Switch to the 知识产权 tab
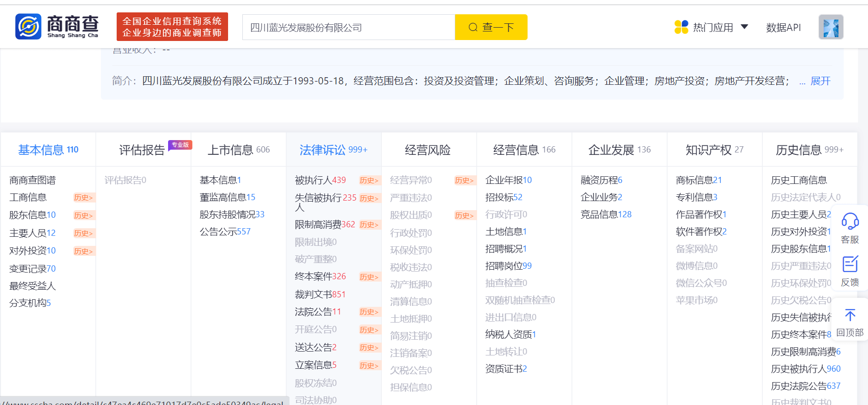Screen dimensions: 868x405 [x=714, y=150]
